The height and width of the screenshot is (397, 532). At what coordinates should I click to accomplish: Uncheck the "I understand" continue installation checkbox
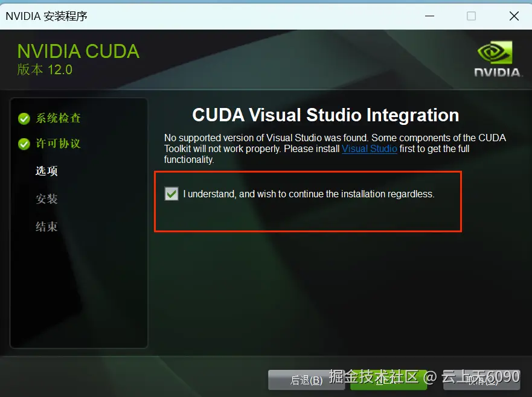(x=171, y=194)
